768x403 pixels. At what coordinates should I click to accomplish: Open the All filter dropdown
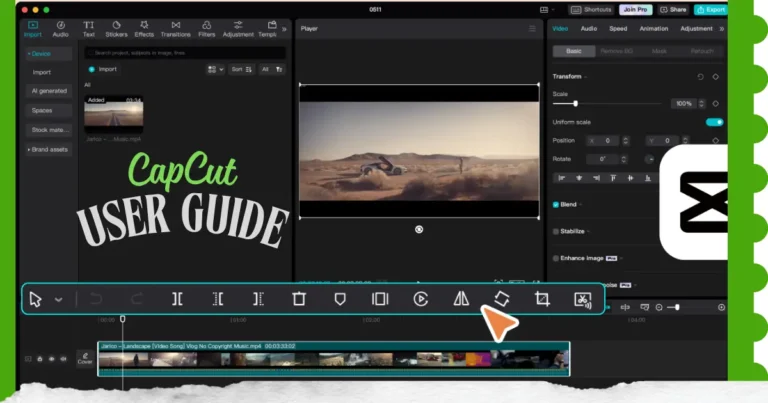tap(272, 70)
